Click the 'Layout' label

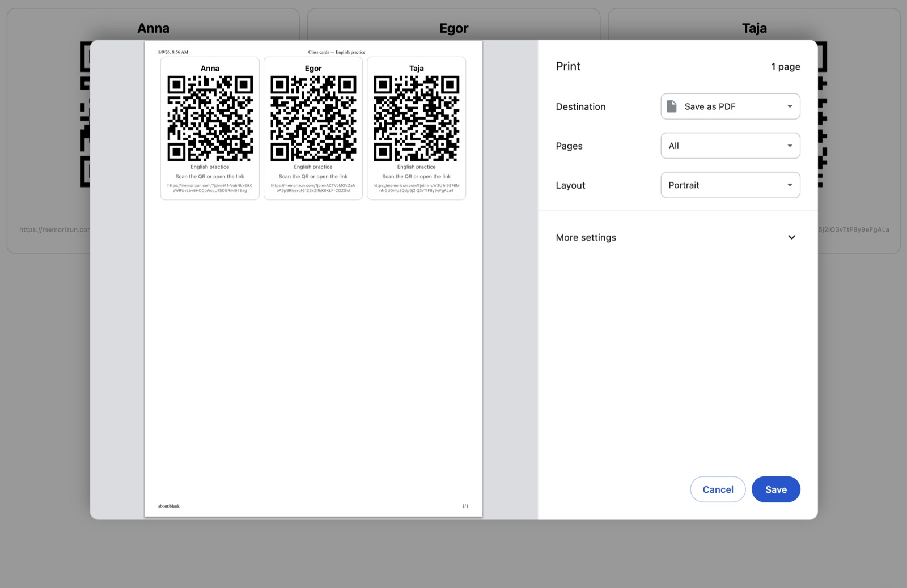[x=570, y=185]
